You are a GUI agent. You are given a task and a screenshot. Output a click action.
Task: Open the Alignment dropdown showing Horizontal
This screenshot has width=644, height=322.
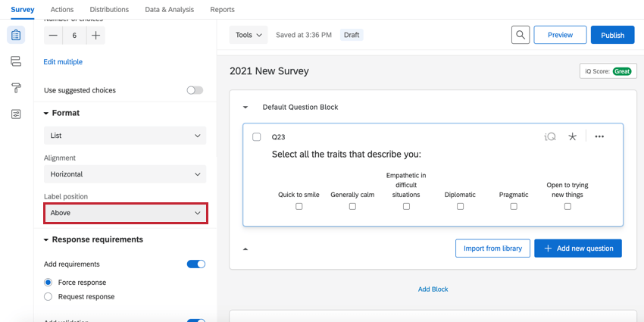pos(125,174)
